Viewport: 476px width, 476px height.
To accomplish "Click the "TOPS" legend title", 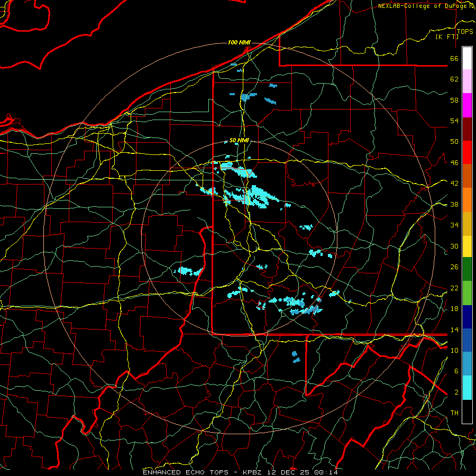I will [x=465, y=32].
